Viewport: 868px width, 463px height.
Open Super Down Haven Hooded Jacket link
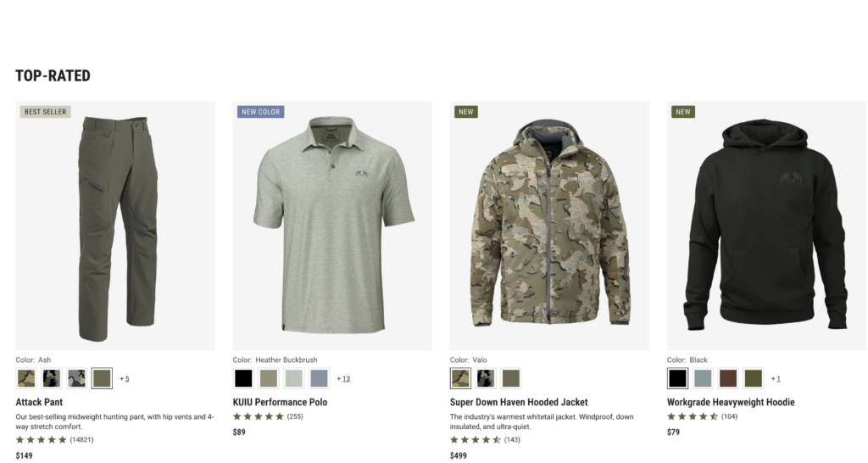519,402
